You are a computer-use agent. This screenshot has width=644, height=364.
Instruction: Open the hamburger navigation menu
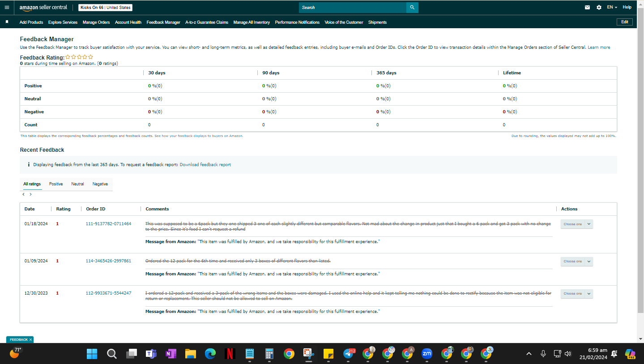7,7
